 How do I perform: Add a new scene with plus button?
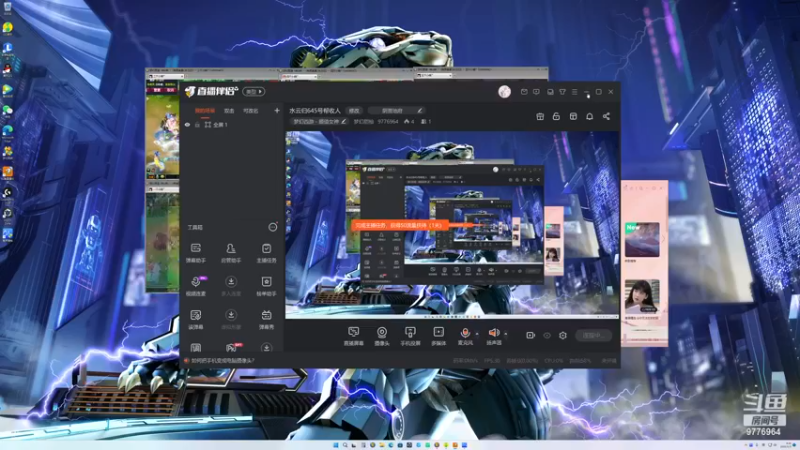277,110
